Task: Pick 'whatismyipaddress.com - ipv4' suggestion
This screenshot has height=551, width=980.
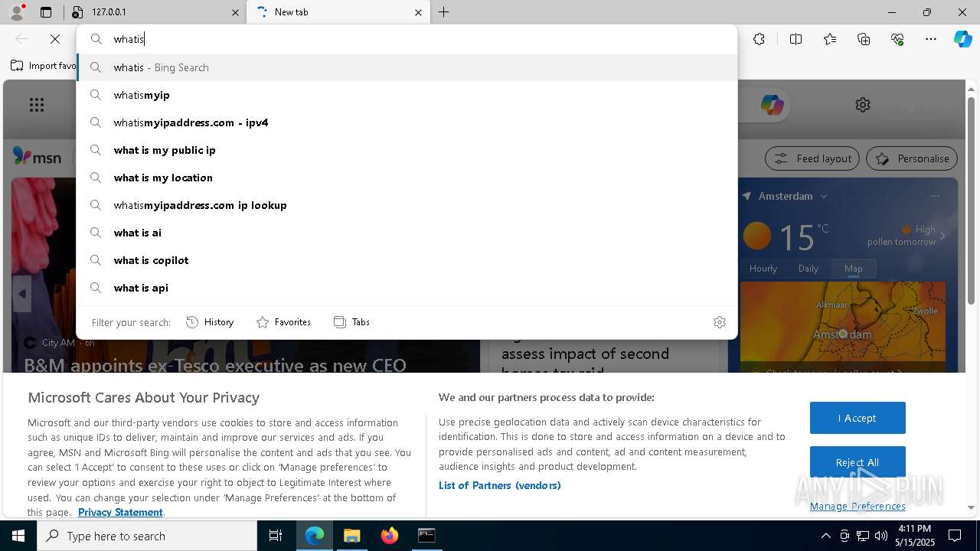Action: (407, 122)
